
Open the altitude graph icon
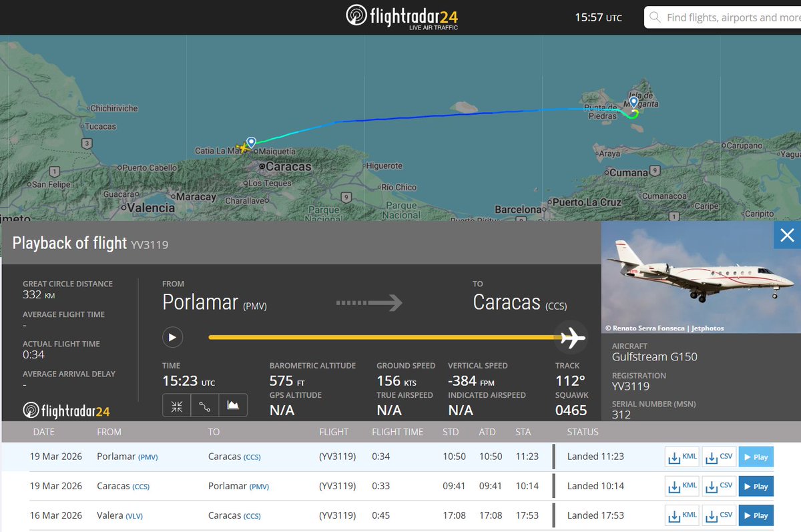point(233,405)
